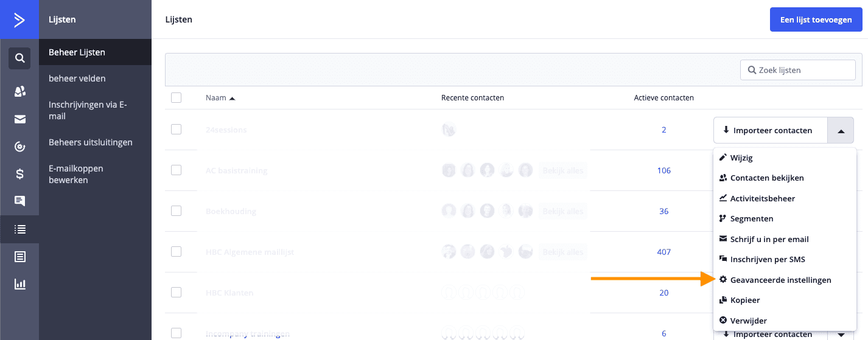
Task: Collapse the dropdown arrow beside Importeer contacten
Action: 841,131
